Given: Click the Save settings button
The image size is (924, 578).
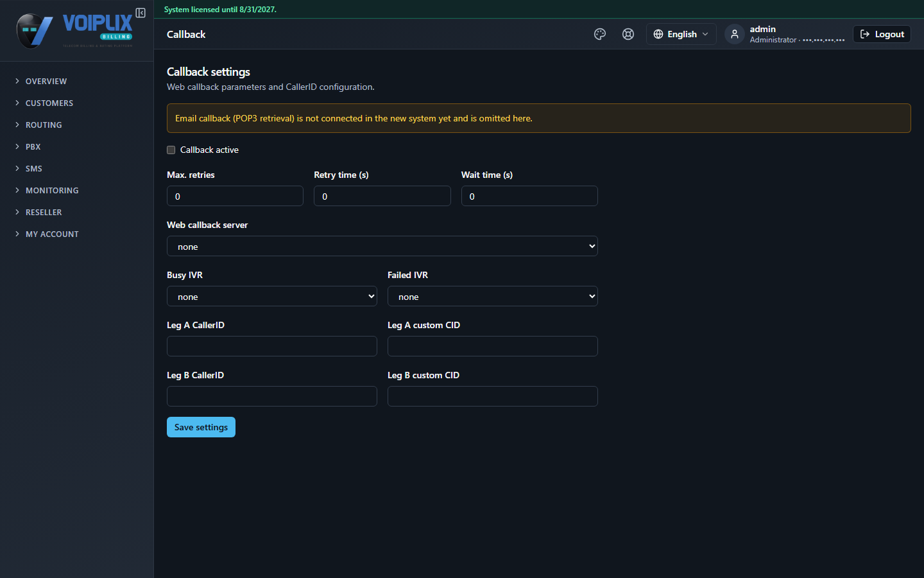Looking at the screenshot, I should pos(201,427).
